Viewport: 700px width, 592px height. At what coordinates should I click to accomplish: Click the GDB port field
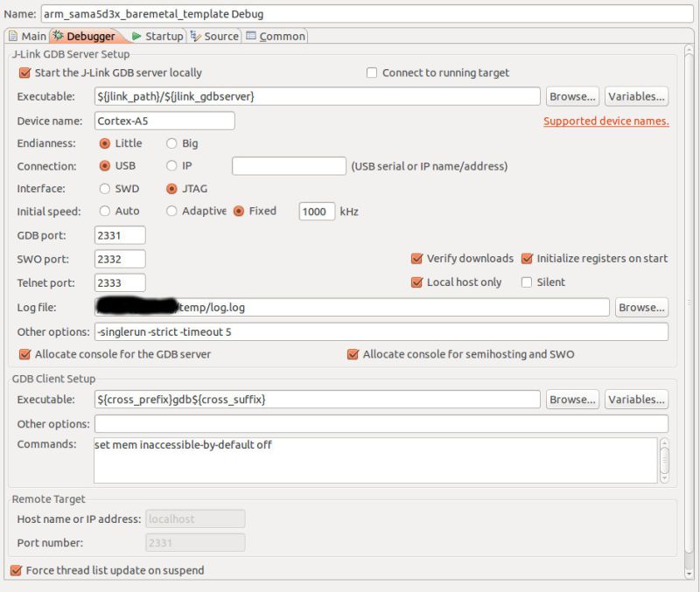coord(120,235)
